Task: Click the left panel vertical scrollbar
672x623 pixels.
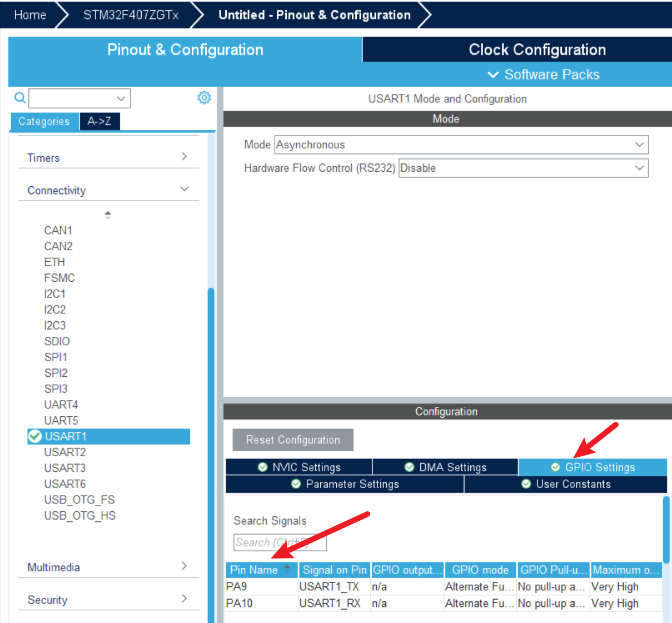Action: [x=211, y=455]
